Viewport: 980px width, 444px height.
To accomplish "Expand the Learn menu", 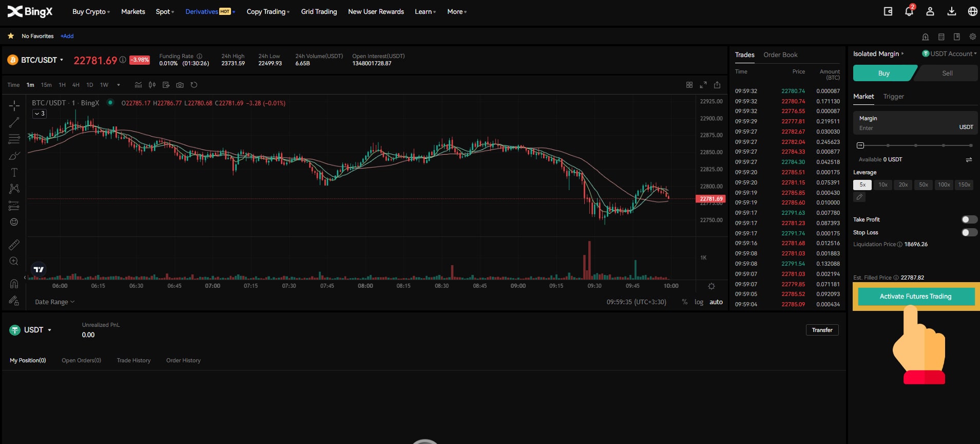I will 425,11.
